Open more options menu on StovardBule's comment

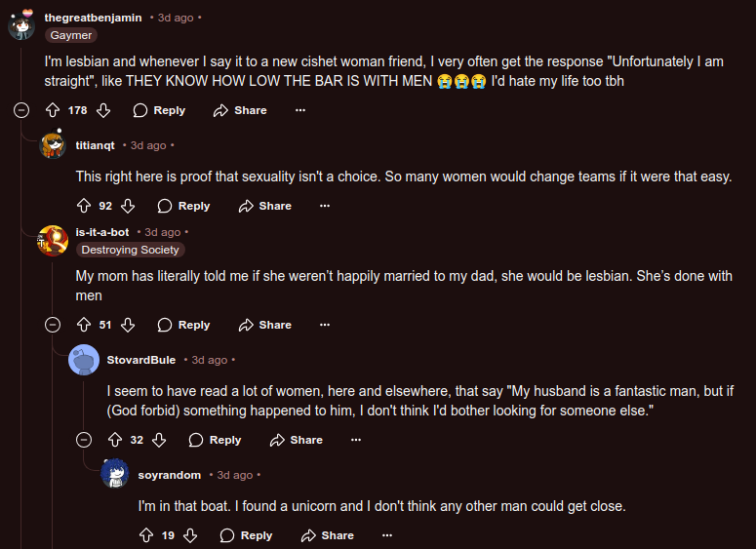(356, 440)
